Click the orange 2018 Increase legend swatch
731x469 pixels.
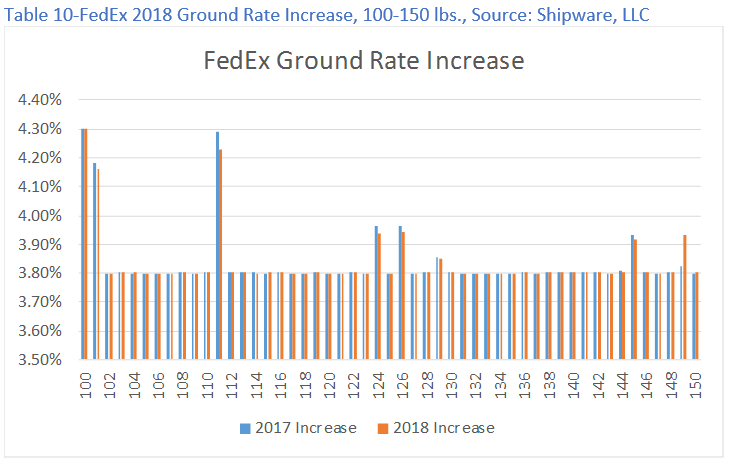pyautogui.click(x=383, y=428)
